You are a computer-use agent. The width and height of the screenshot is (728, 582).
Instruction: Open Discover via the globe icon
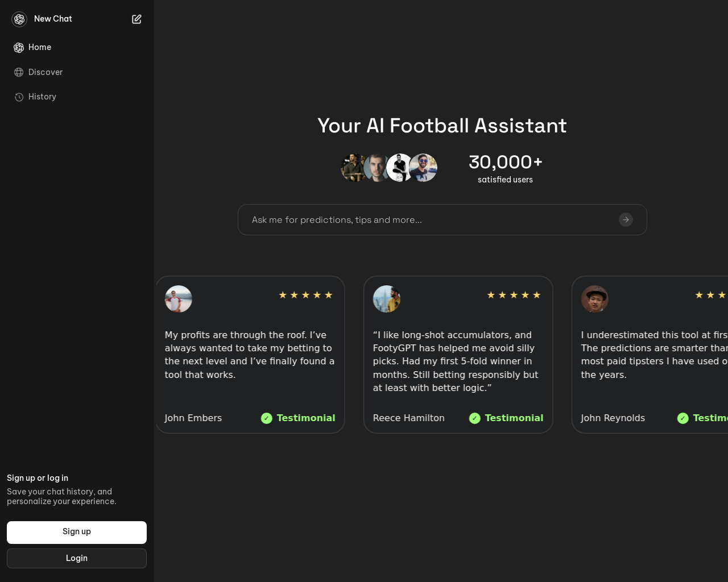19,72
